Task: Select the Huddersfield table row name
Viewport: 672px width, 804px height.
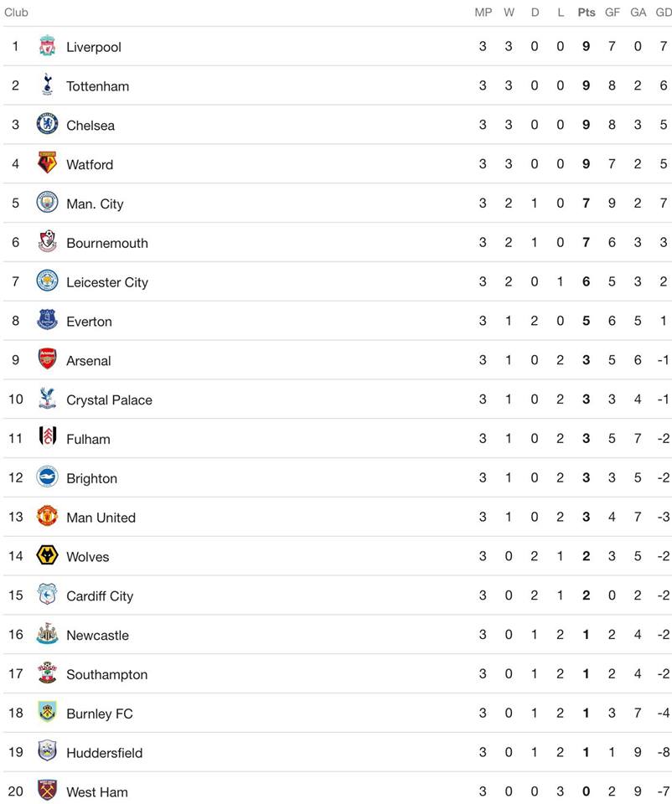Action: 105,753
